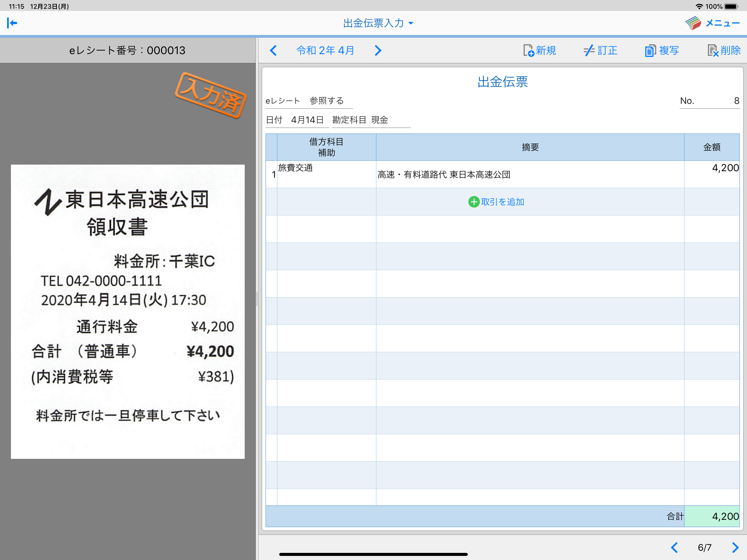Create new slip with 新規
This screenshot has height=560, width=747.
click(539, 50)
